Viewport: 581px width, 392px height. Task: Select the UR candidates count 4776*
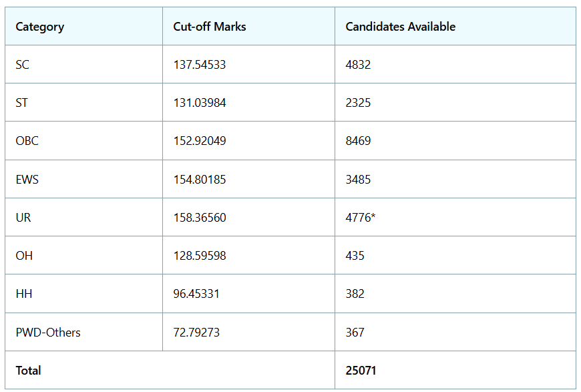[360, 218]
